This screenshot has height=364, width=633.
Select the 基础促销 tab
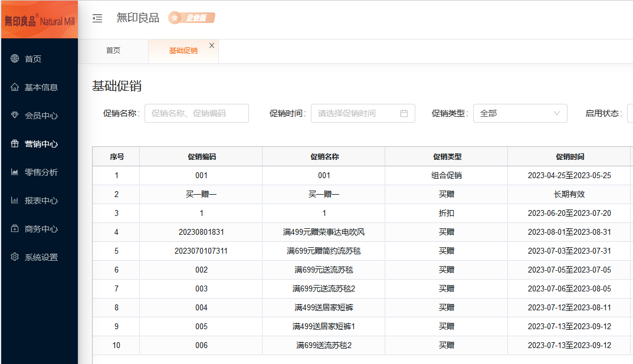pos(183,51)
